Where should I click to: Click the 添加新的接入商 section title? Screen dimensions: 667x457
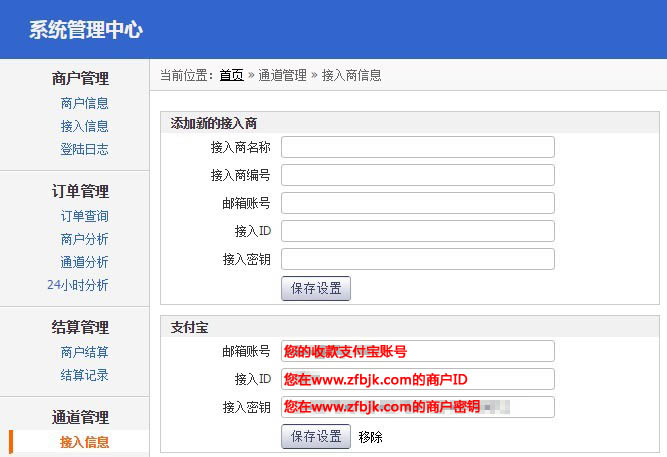coord(214,123)
